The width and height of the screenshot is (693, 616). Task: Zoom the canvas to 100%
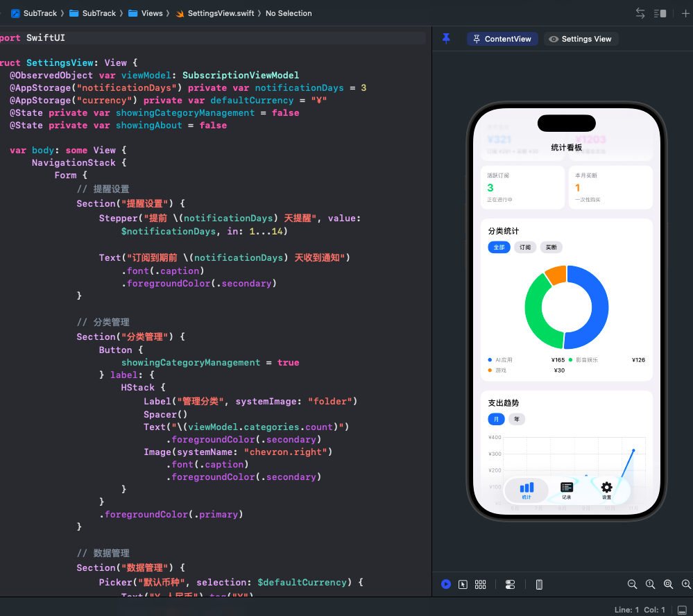click(650, 584)
